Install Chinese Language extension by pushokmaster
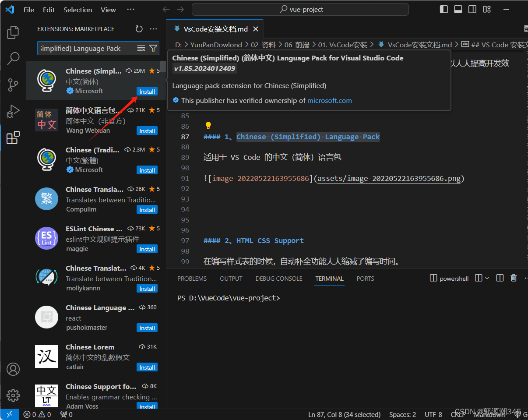 pos(147,328)
